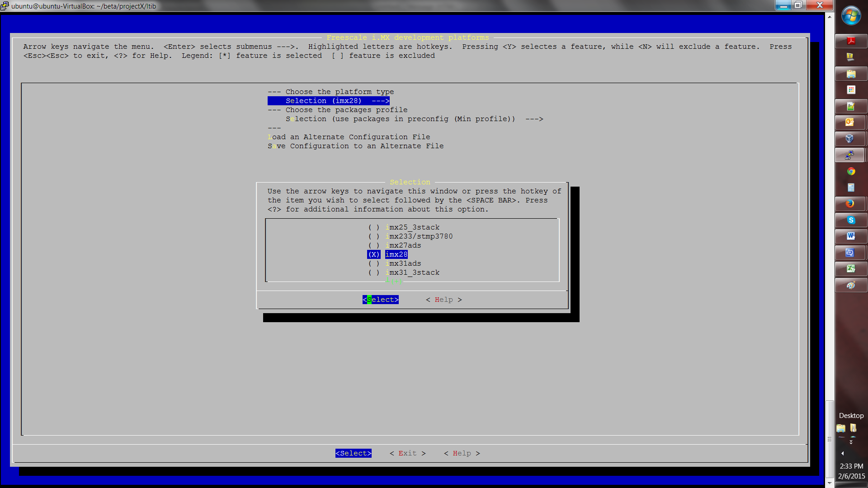Open the Windows Start orb

(851, 16)
